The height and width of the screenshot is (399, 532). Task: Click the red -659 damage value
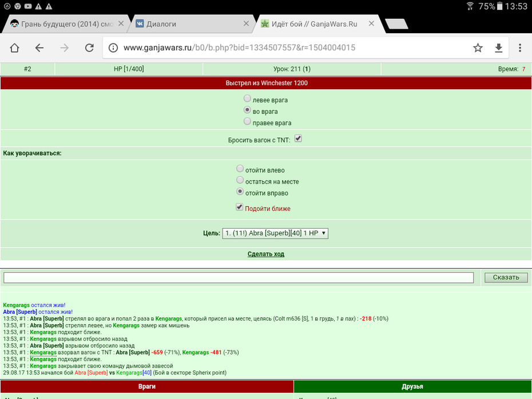(x=157, y=353)
